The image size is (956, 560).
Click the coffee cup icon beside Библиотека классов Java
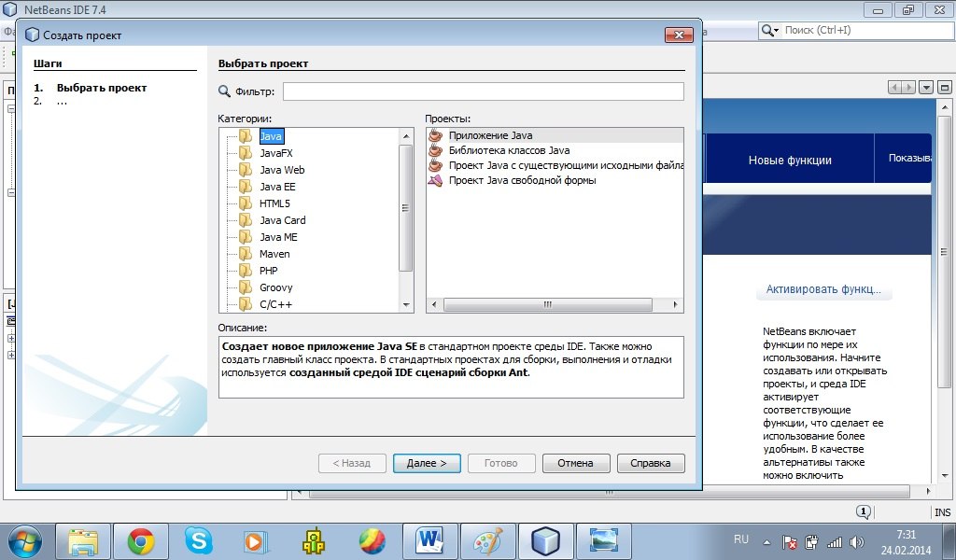[x=435, y=150]
